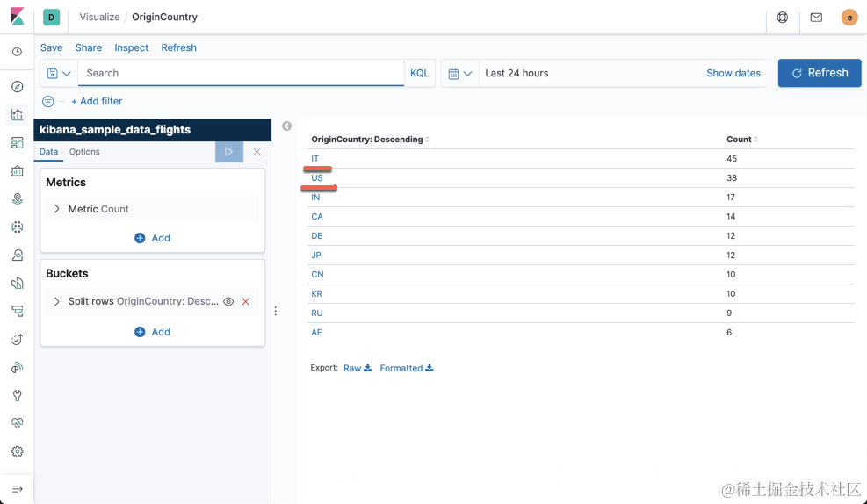Open Machine Learning icon in sidebar
This screenshot has width=867, height=504.
coord(18,227)
